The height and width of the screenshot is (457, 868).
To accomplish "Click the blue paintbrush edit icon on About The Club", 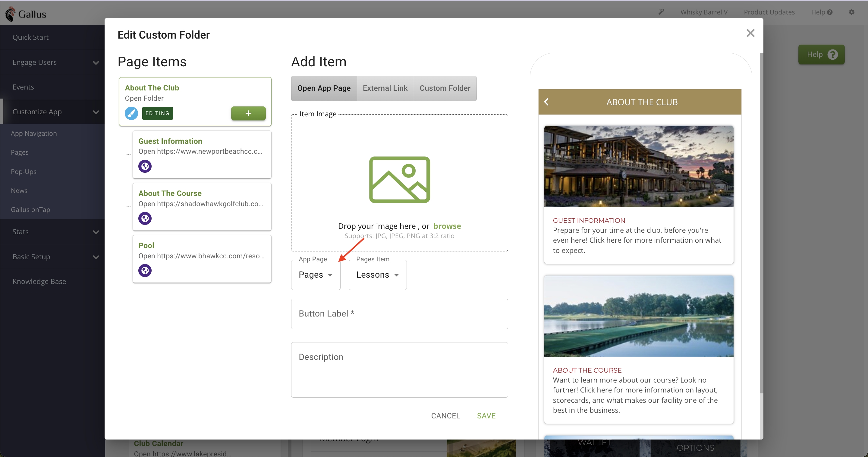I will click(x=131, y=113).
